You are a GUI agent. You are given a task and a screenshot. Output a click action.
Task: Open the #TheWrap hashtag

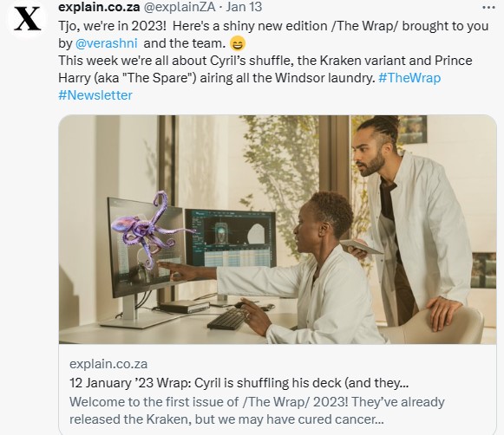click(409, 78)
